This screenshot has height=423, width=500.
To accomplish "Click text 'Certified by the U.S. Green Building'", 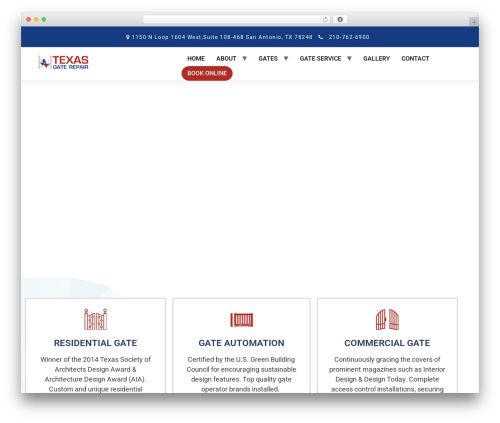I will pyautogui.click(x=241, y=360).
